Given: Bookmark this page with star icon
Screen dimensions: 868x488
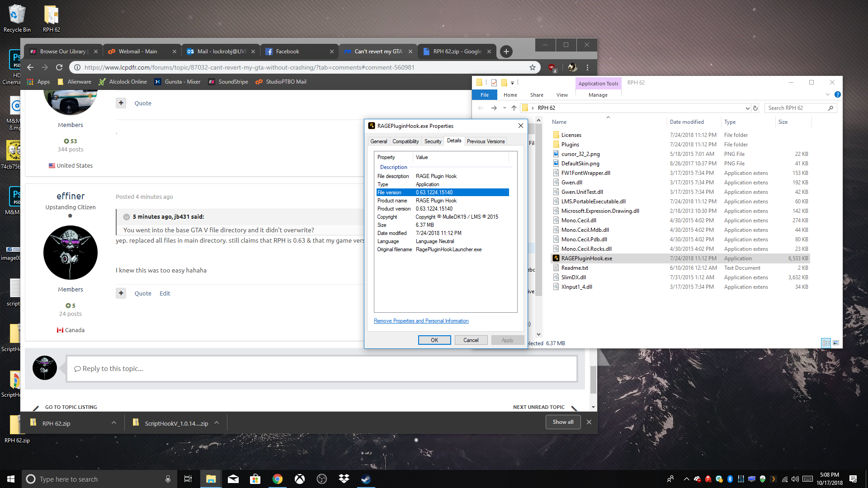Looking at the screenshot, I should pos(533,67).
